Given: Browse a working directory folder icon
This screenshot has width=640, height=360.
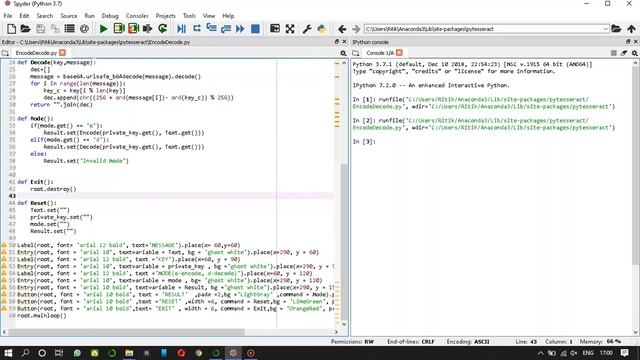Looking at the screenshot, I should pos(616,29).
